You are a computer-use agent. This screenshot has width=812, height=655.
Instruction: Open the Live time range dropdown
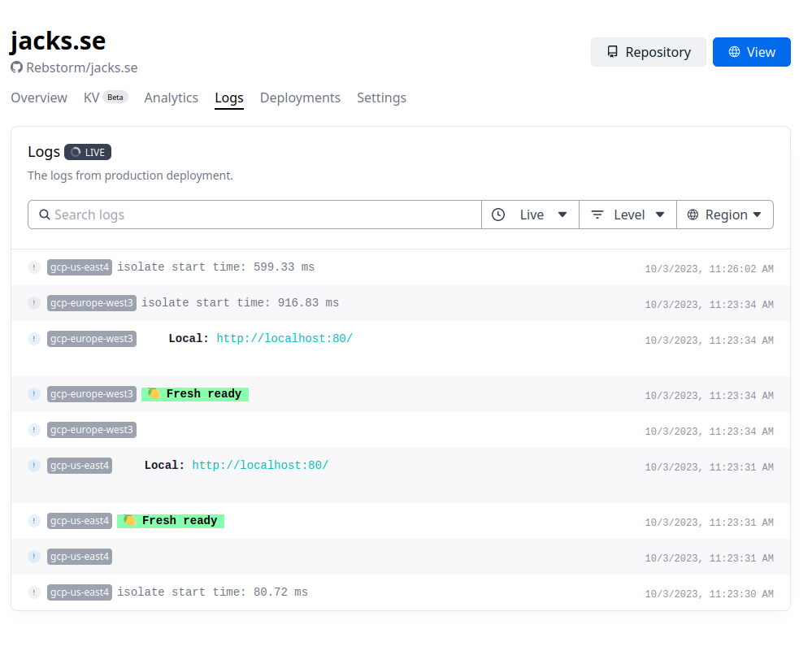coord(530,215)
